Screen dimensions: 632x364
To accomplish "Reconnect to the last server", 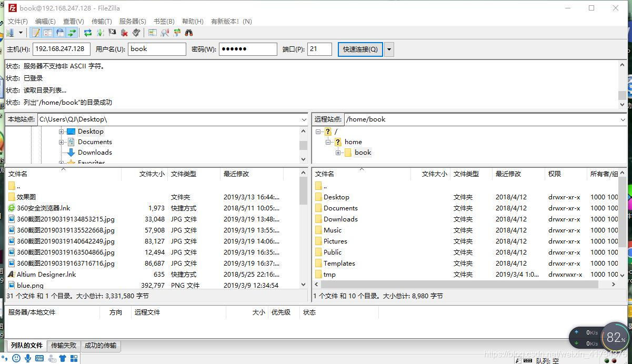I will [136, 33].
